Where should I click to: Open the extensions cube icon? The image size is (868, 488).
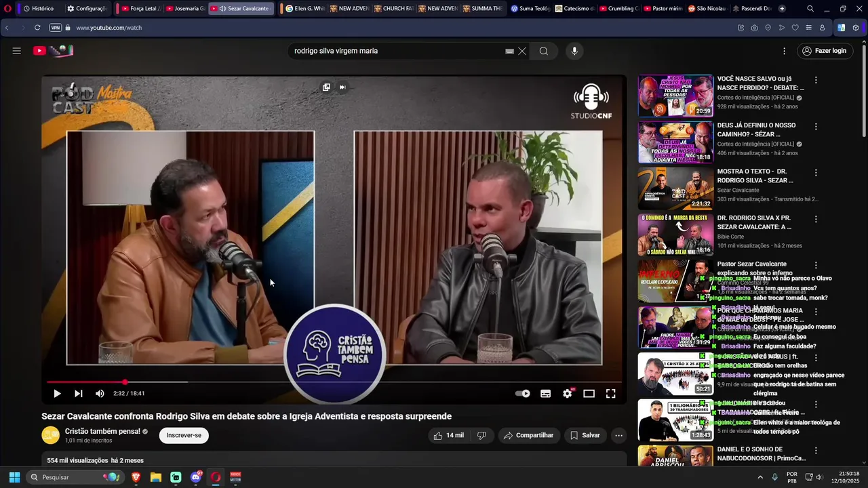tap(856, 28)
